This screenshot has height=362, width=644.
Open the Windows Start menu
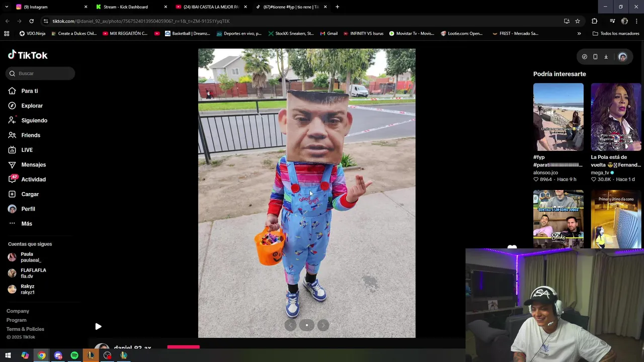8,355
